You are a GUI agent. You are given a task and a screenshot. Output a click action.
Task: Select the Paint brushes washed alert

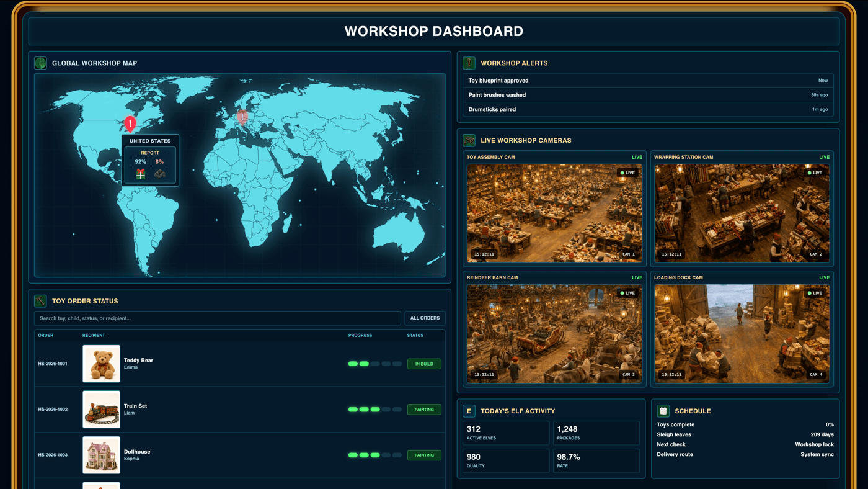(648, 95)
